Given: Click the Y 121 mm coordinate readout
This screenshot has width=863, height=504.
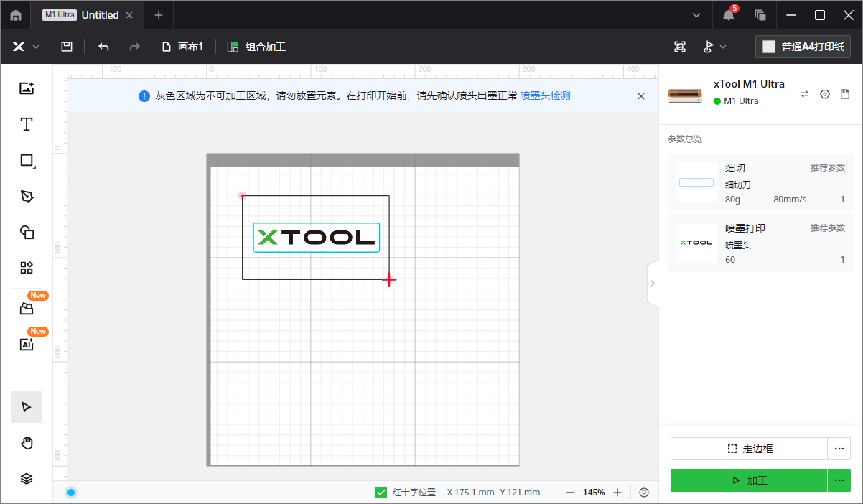Looking at the screenshot, I should tap(520, 493).
